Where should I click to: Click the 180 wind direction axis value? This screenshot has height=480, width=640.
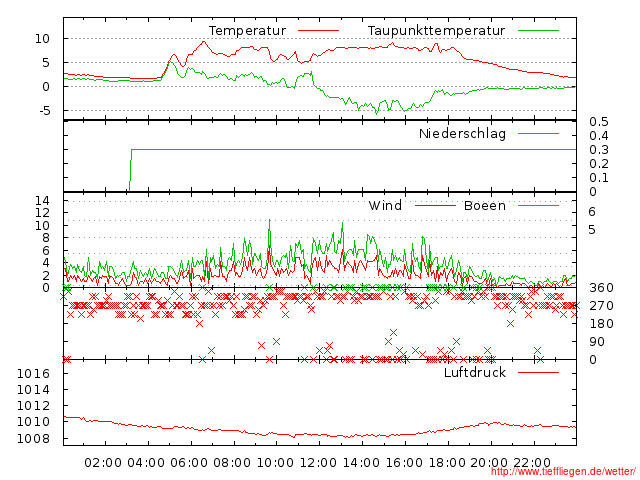[601, 324]
